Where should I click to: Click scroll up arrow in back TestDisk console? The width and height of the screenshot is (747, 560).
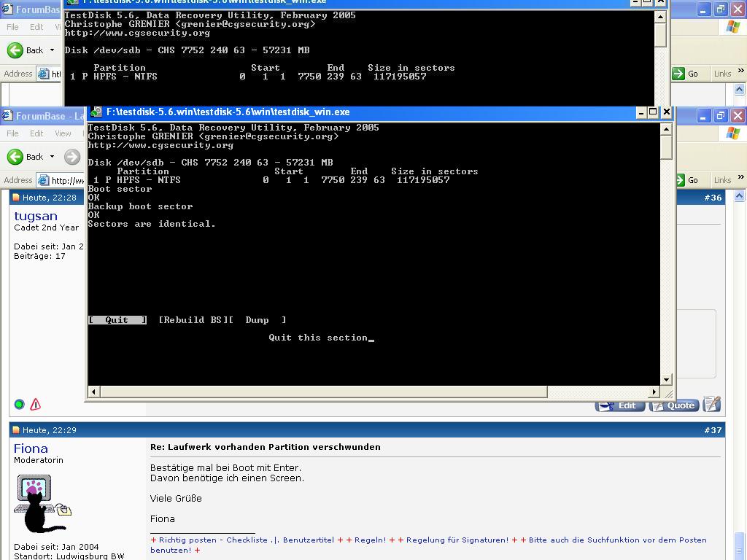tap(660, 17)
